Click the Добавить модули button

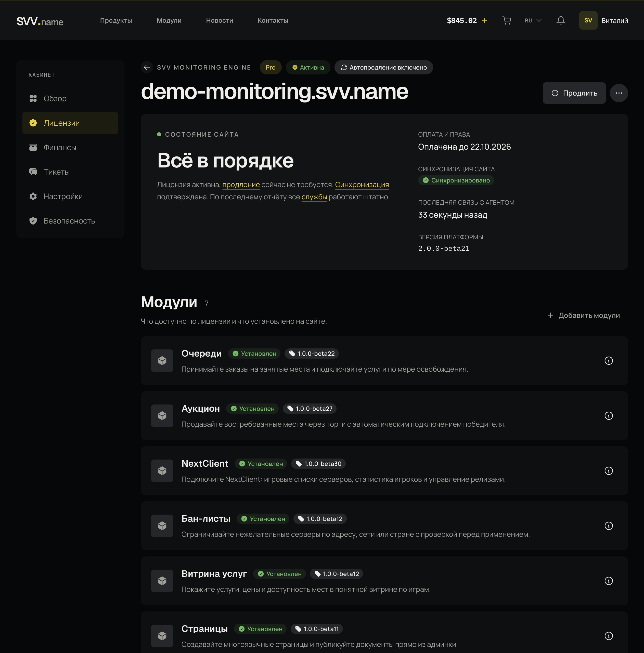pyautogui.click(x=584, y=315)
